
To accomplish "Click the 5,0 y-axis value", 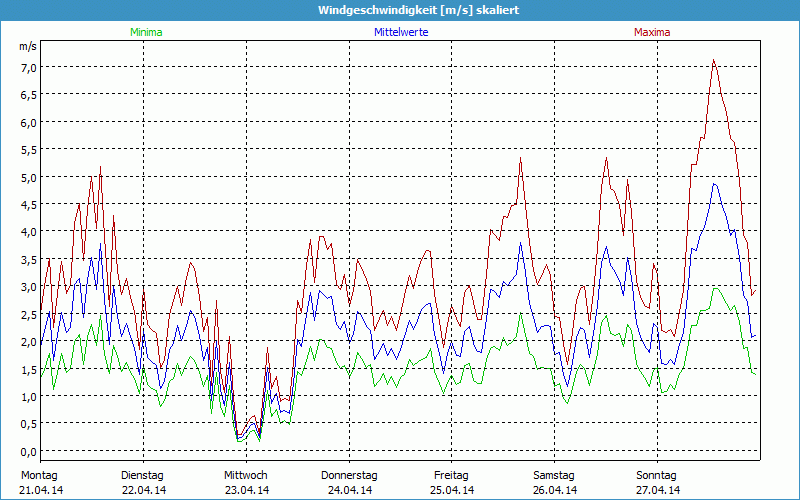I will pyautogui.click(x=28, y=178).
